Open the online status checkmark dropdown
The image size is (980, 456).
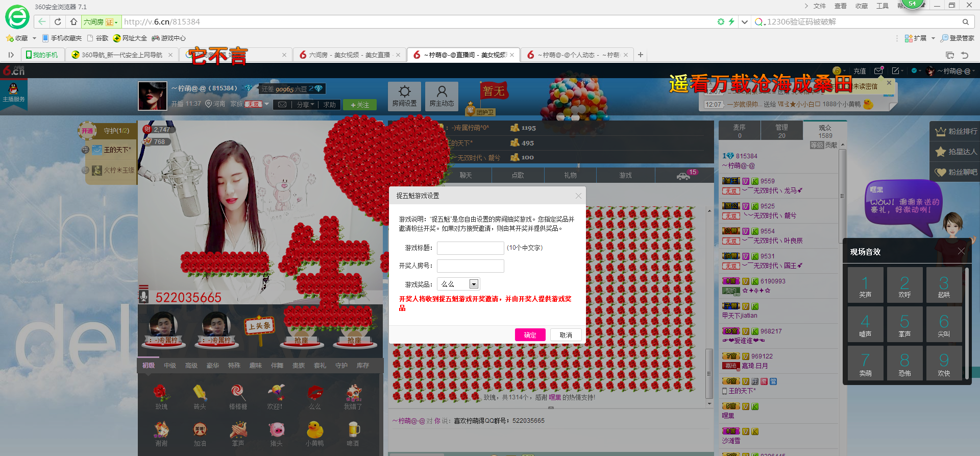(917, 71)
